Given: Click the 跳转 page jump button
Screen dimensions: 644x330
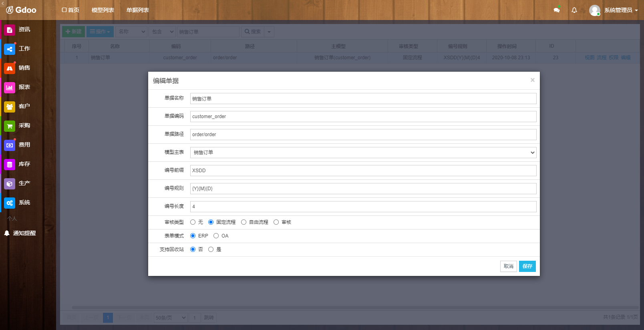Looking at the screenshot, I should tap(209, 318).
